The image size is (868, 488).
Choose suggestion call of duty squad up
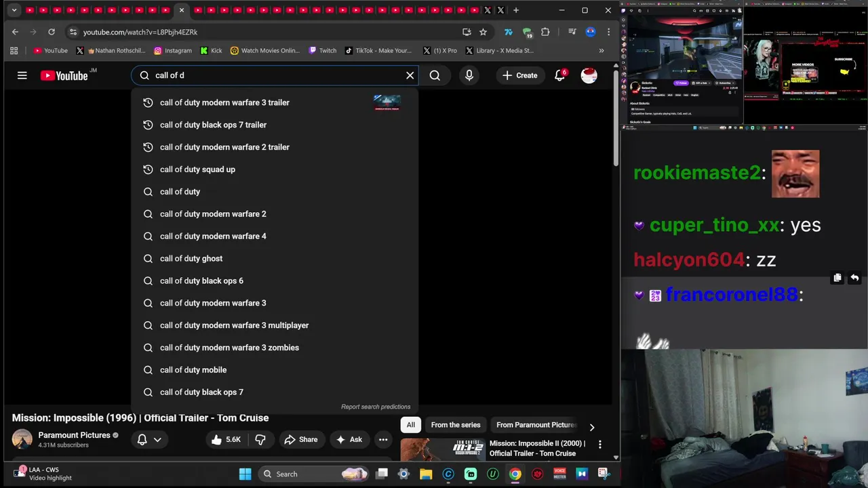(275, 169)
